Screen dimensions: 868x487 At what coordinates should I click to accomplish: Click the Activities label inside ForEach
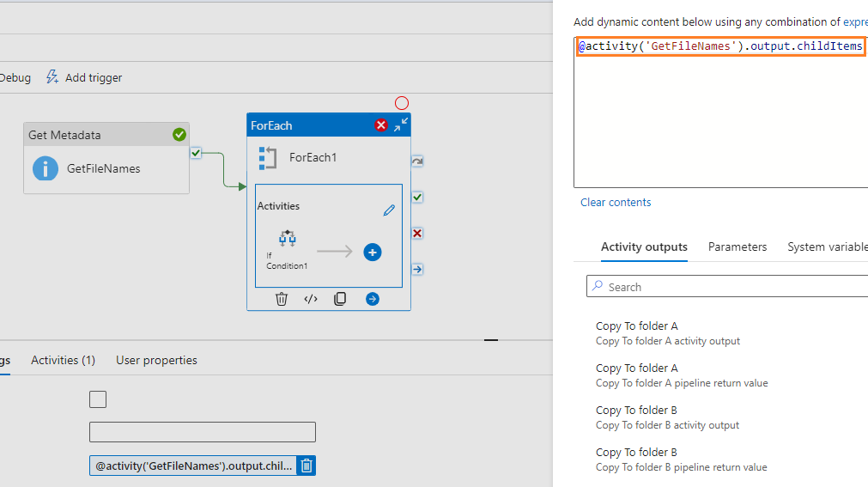click(278, 206)
